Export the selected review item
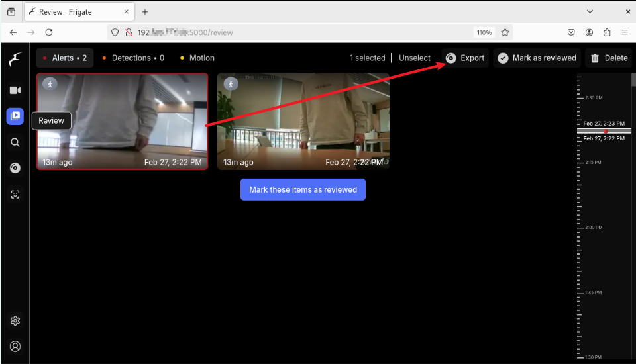Screen dimensions: 636x364 click(465, 58)
